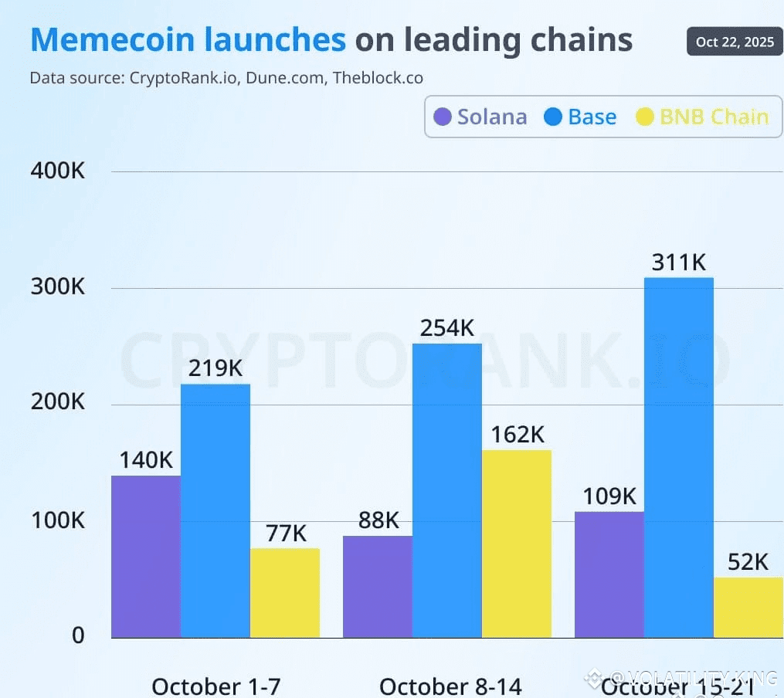Pick the tallest blue 311K Base bar
This screenshot has height=698, width=784.
coord(679,457)
